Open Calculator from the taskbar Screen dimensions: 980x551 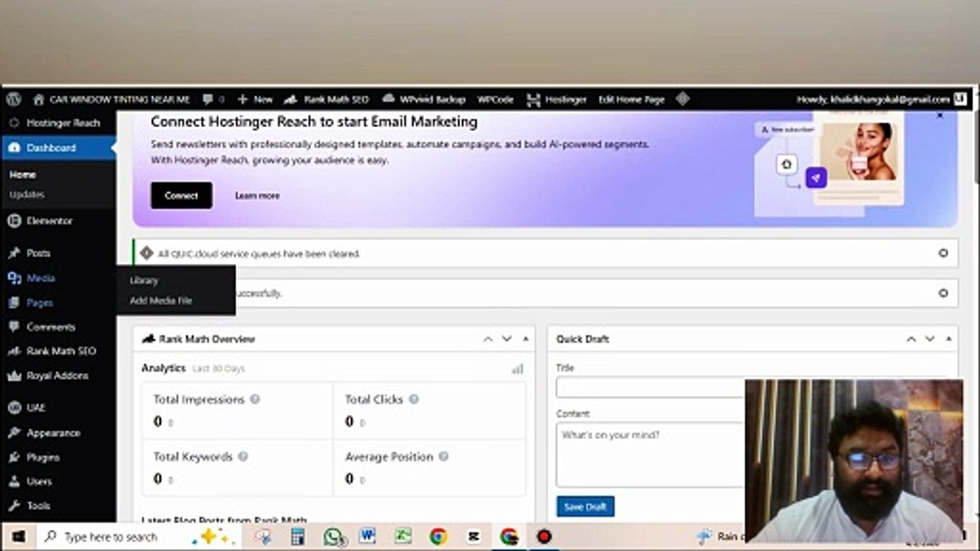298,536
